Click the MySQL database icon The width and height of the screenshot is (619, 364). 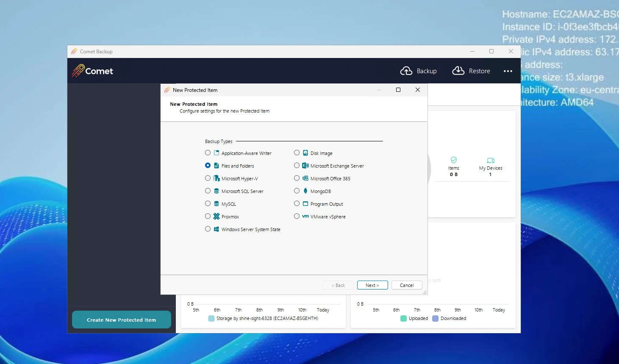click(217, 204)
